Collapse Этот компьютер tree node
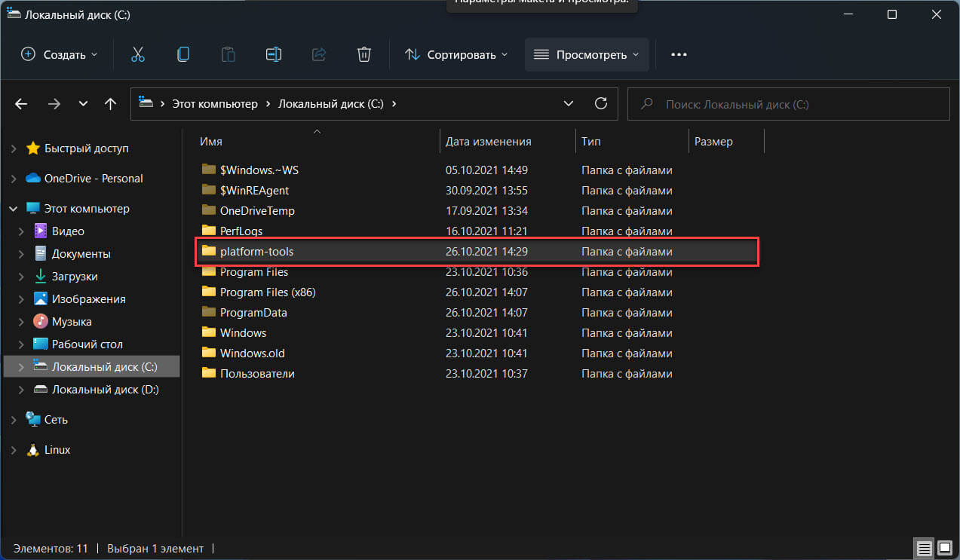The image size is (960, 560). tap(14, 209)
